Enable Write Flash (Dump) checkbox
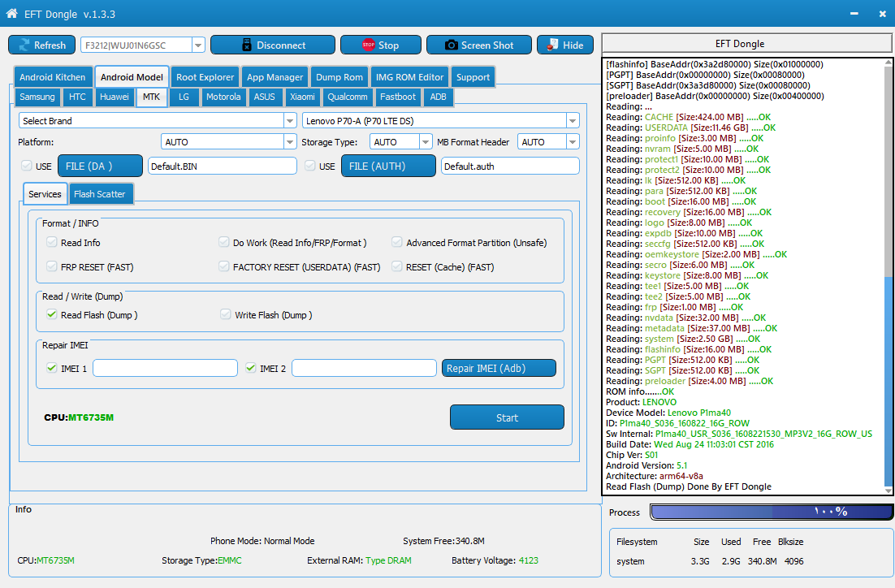 (x=226, y=314)
